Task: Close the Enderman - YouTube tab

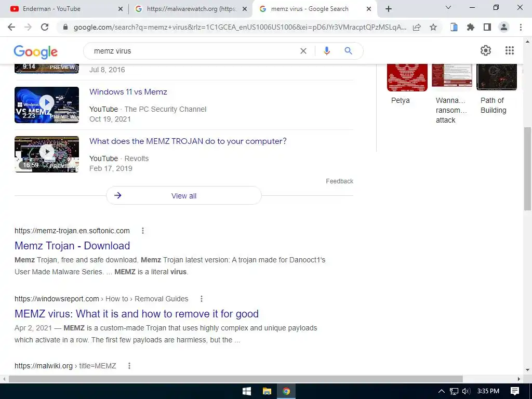Action: [x=121, y=9]
